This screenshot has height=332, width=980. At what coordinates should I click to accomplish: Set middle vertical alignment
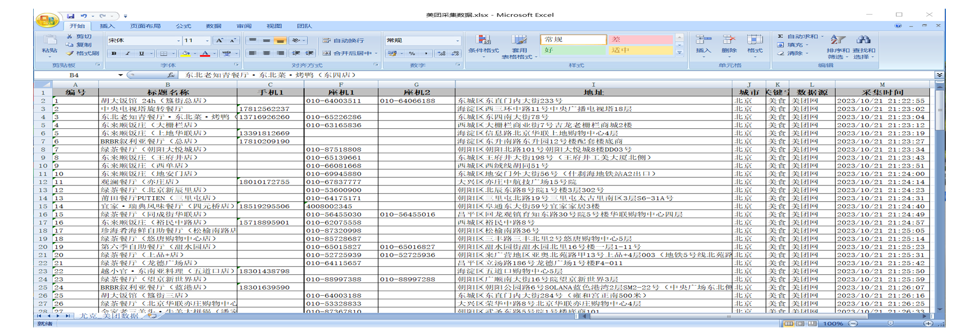click(x=266, y=40)
